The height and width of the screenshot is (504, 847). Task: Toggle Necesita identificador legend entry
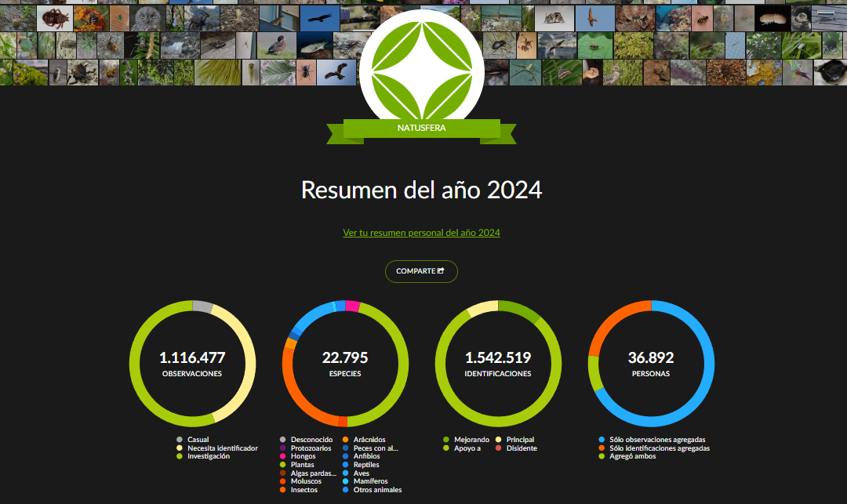(222, 448)
